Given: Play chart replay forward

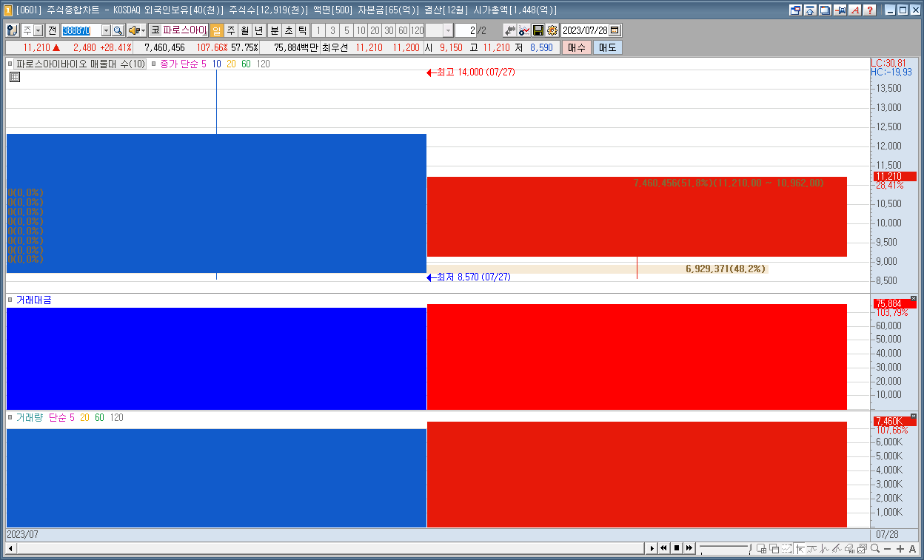Looking at the screenshot, I should (x=652, y=548).
